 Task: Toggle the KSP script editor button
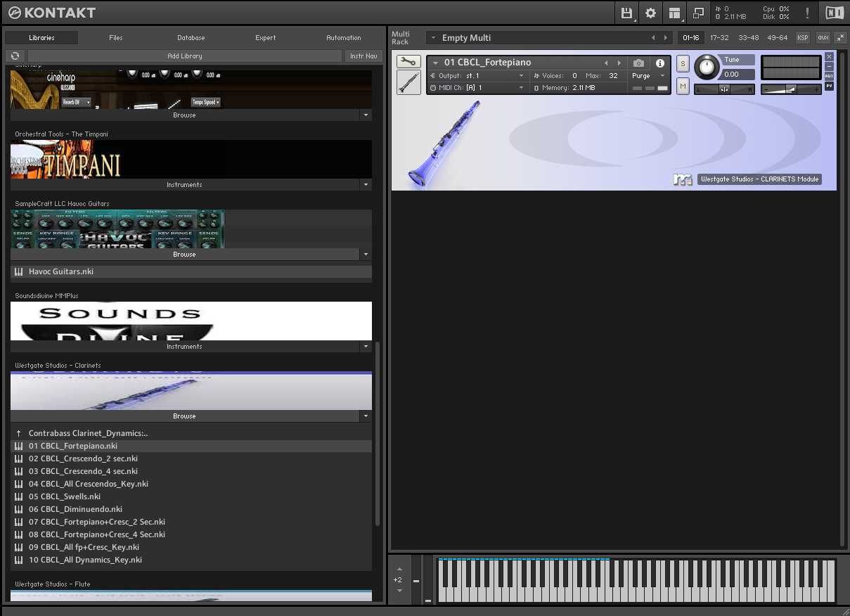click(802, 37)
